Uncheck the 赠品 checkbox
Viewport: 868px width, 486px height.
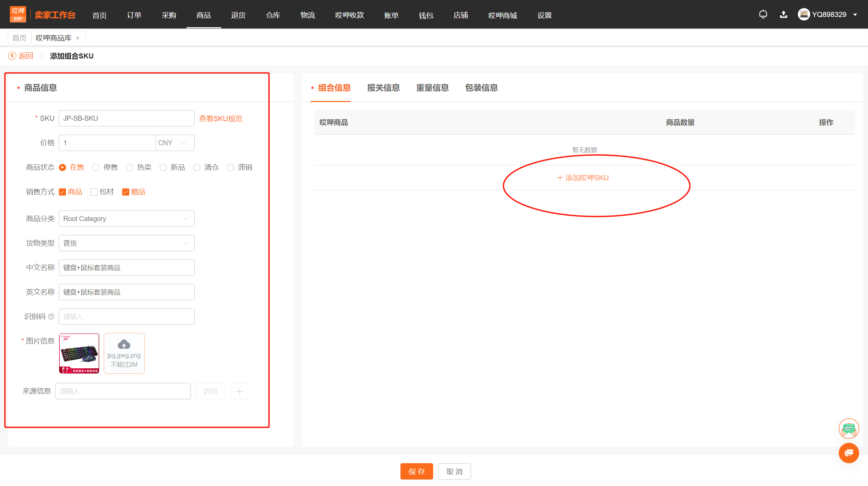click(126, 192)
